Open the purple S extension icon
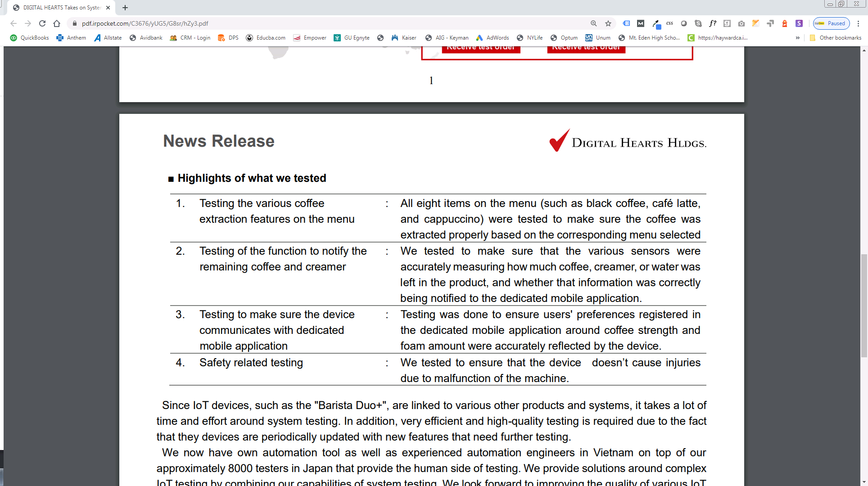868x486 pixels. (799, 23)
